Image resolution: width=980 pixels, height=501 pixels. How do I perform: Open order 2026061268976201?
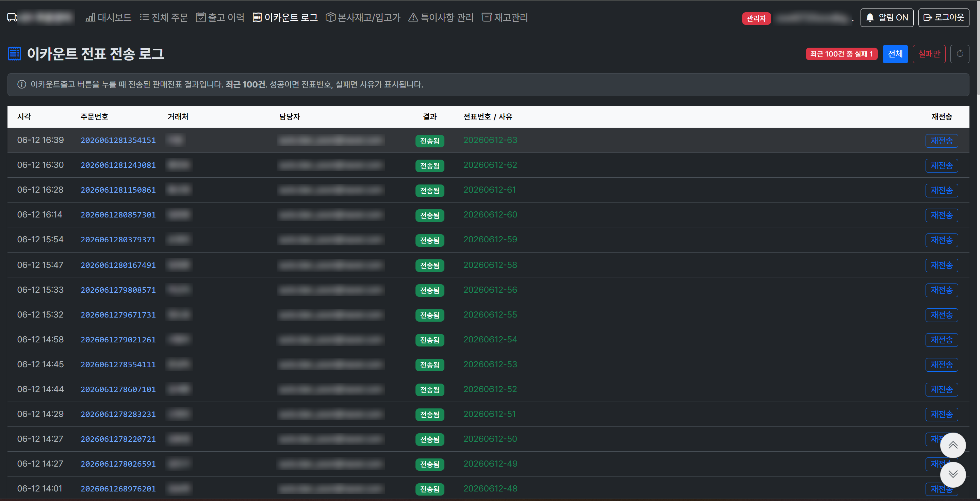118,489
